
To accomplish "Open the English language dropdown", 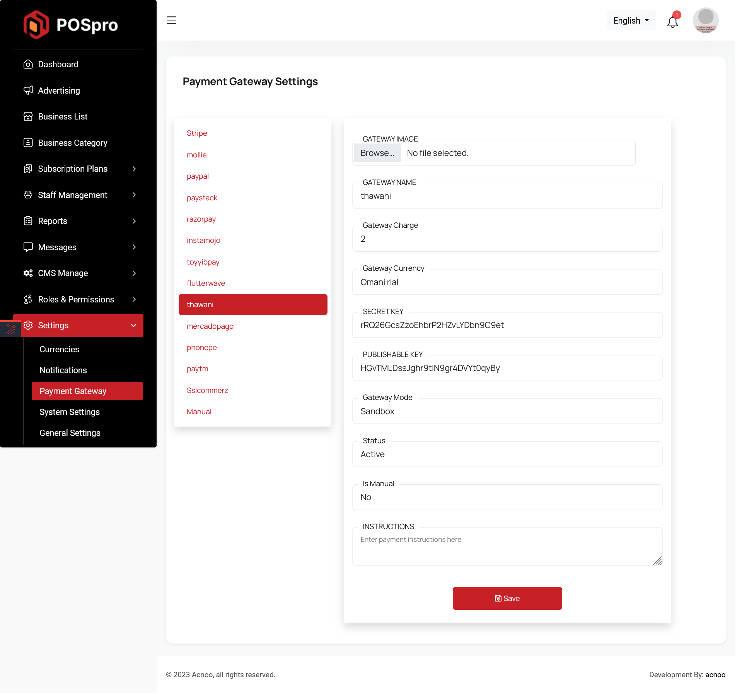I will pyautogui.click(x=631, y=20).
